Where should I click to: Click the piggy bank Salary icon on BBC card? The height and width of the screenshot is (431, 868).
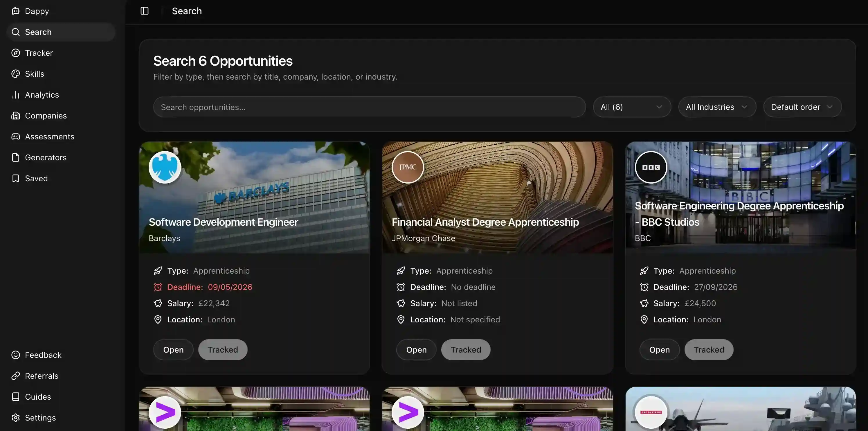pos(644,303)
